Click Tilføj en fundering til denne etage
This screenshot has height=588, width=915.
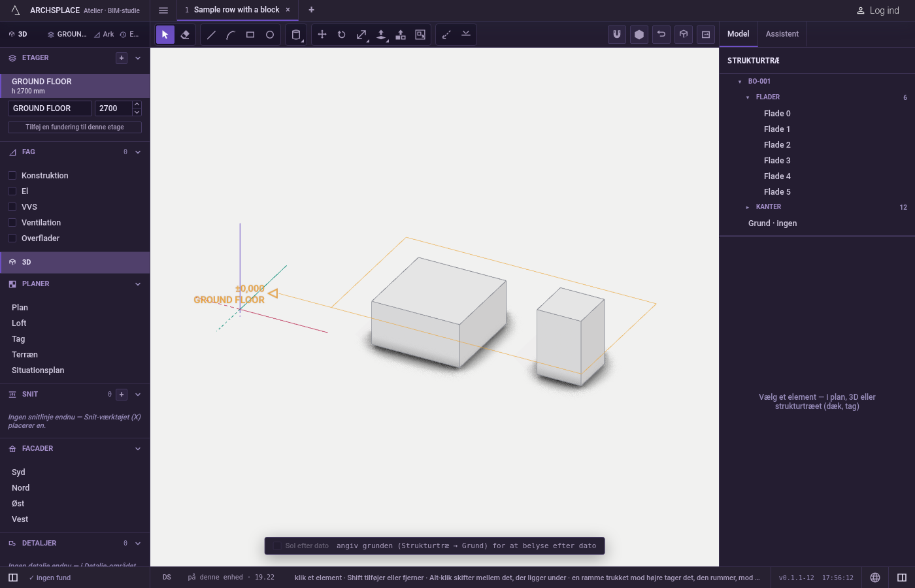click(75, 127)
